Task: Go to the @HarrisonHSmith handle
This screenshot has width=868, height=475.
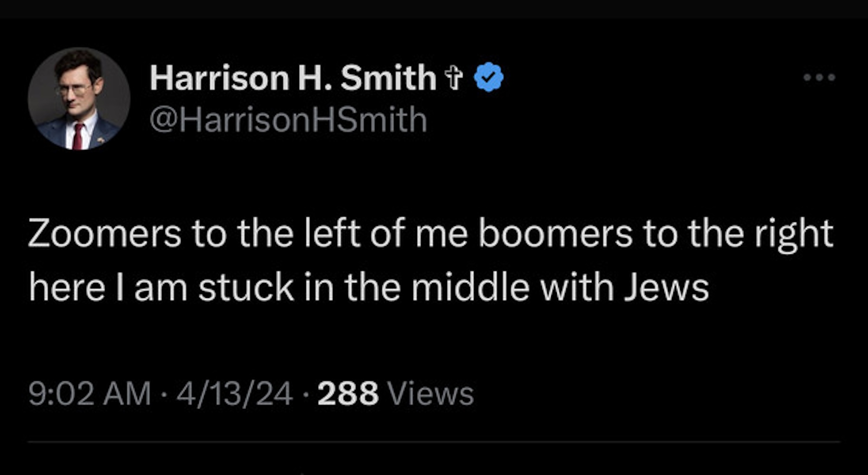Action: tap(289, 120)
